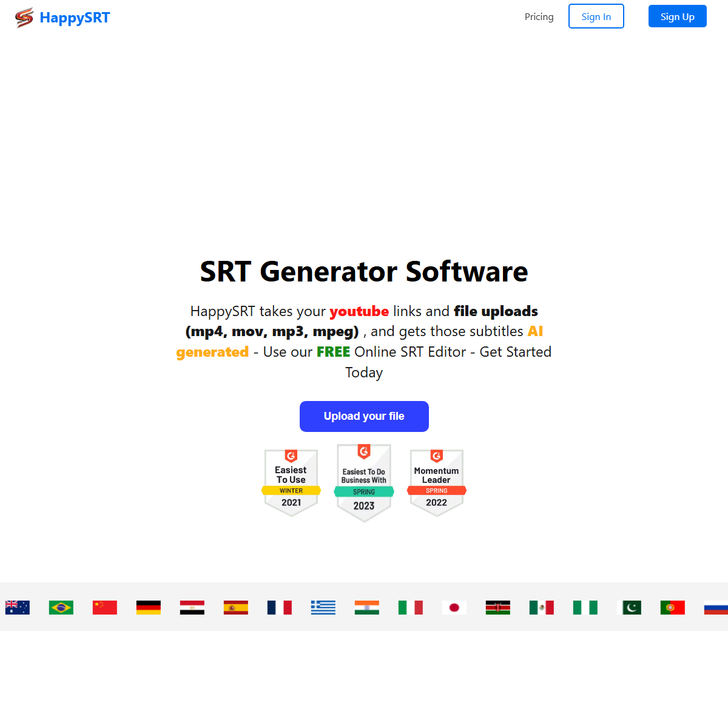Select the Spain flag
728x728 pixels.
[x=236, y=607]
